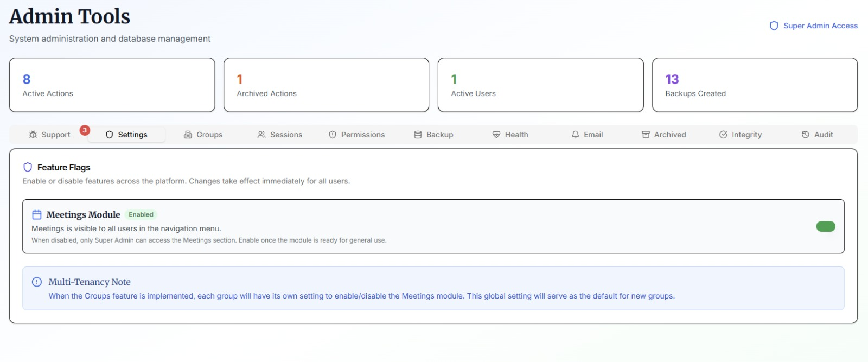This screenshot has width=868, height=362.
Task: Select the Settings tab
Action: point(126,135)
